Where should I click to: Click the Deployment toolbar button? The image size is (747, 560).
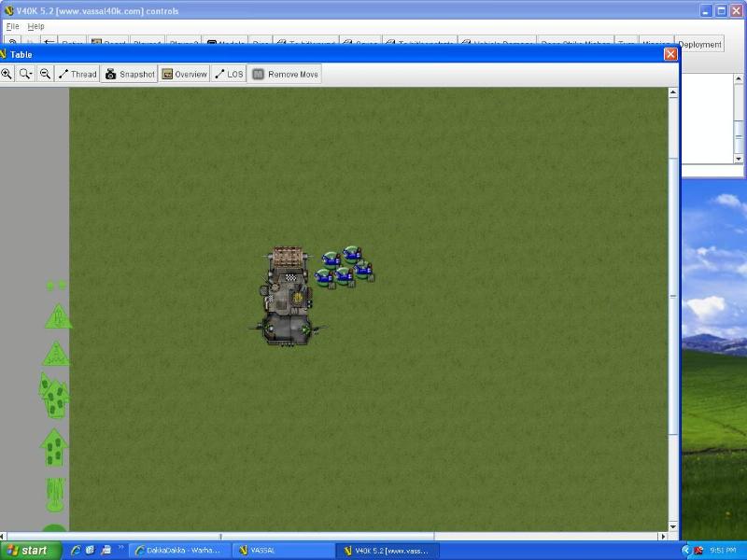pos(699,44)
